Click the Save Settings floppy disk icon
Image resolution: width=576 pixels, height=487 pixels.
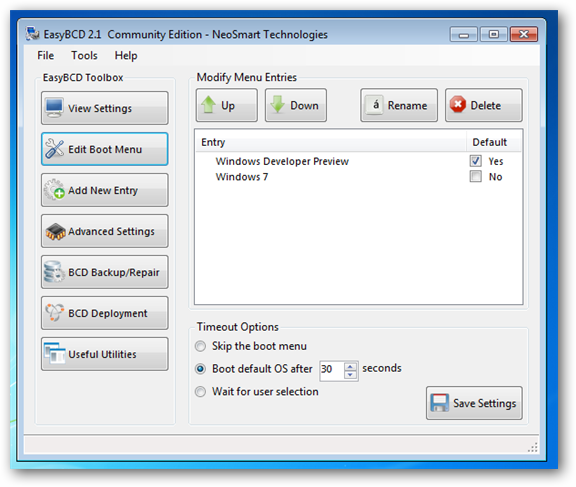pyautogui.click(x=439, y=403)
